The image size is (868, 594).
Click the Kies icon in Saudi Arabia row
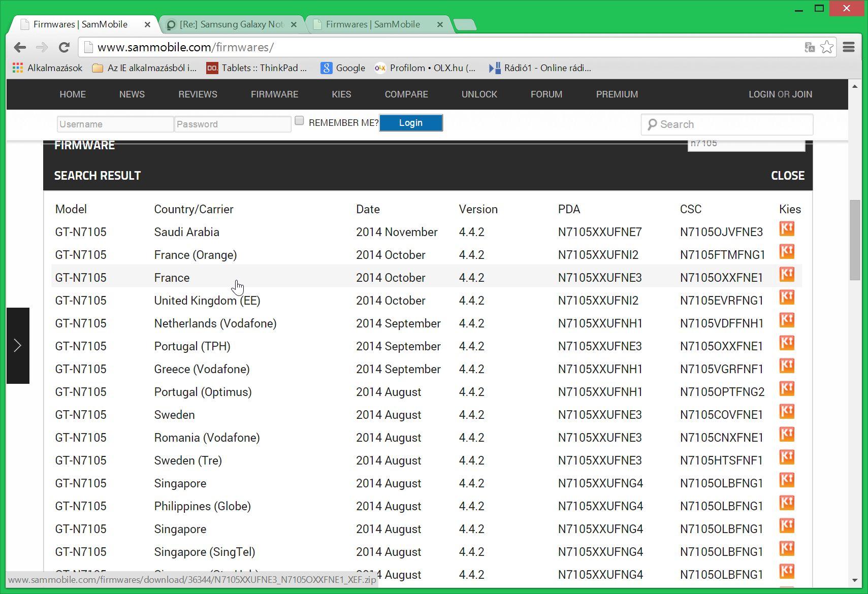click(787, 229)
